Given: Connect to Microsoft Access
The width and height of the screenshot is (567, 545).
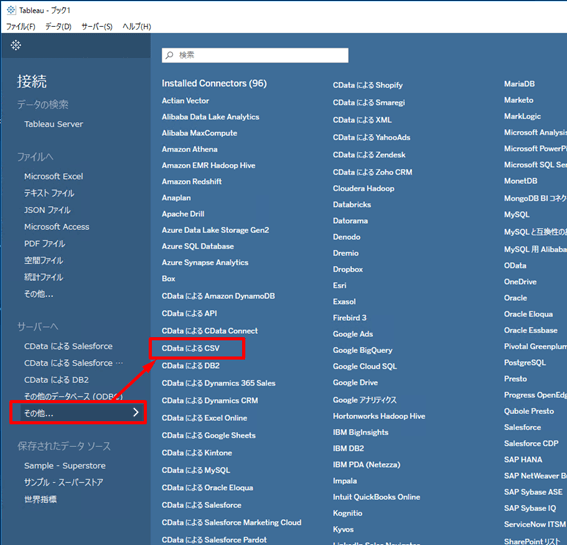Looking at the screenshot, I should coord(56,227).
